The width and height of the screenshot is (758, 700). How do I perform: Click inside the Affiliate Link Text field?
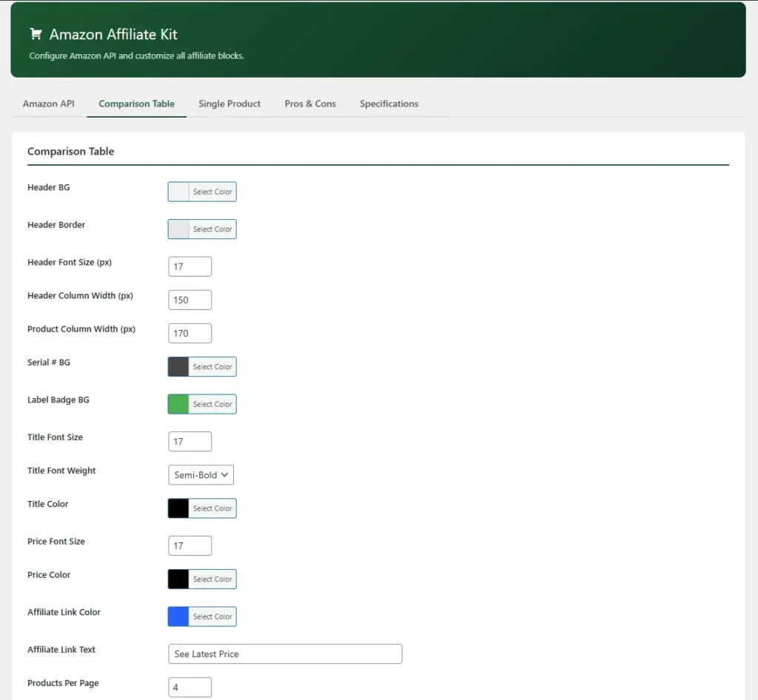[x=285, y=653]
